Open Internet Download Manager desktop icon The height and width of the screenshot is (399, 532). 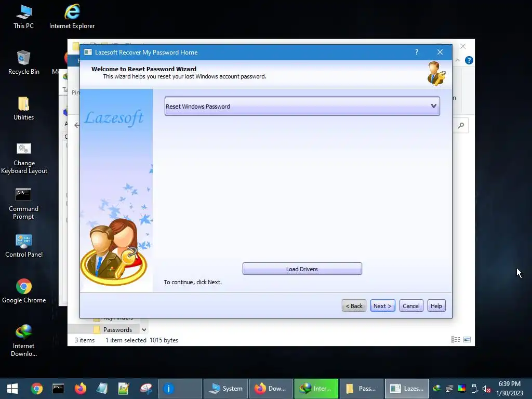click(23, 340)
